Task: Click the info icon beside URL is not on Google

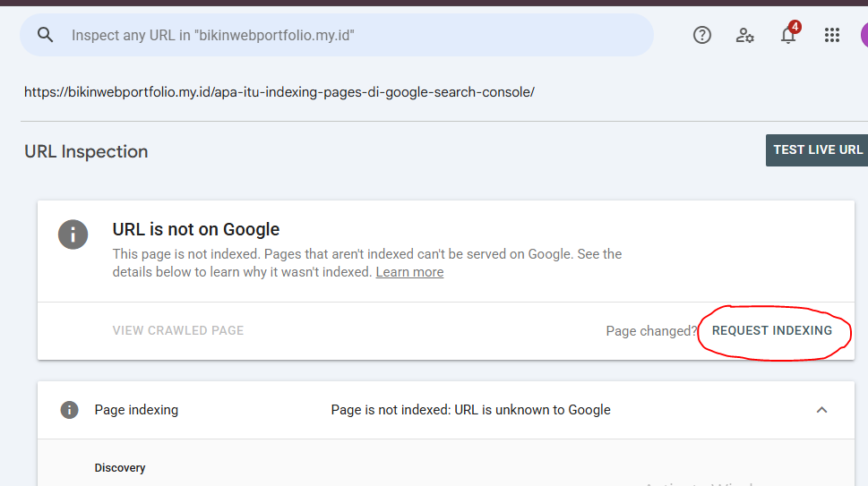Action: (x=73, y=234)
